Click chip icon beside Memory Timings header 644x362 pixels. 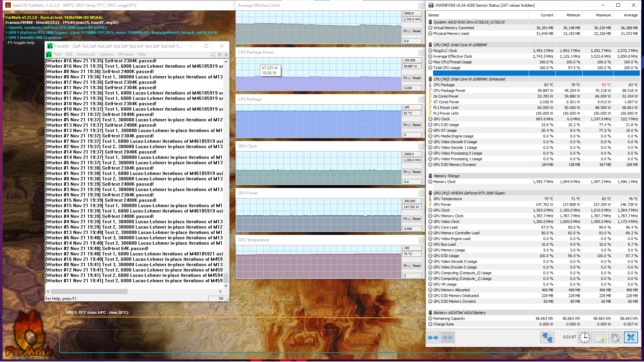tap(430, 176)
